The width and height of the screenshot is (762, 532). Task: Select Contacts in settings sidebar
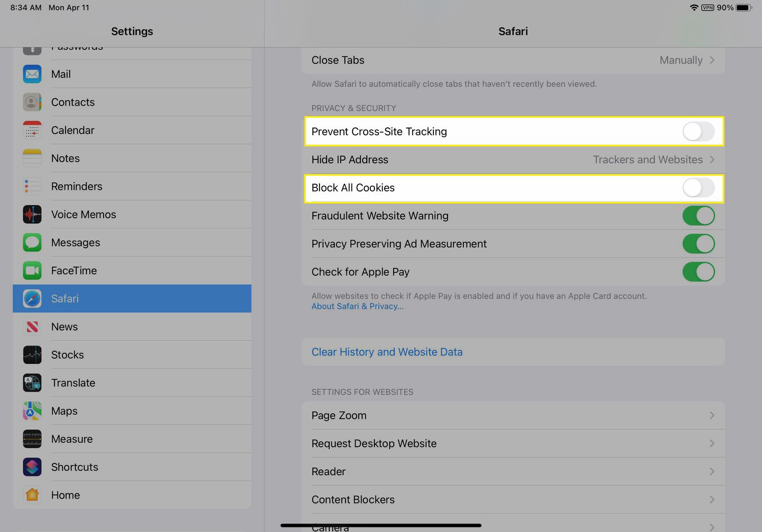point(132,102)
